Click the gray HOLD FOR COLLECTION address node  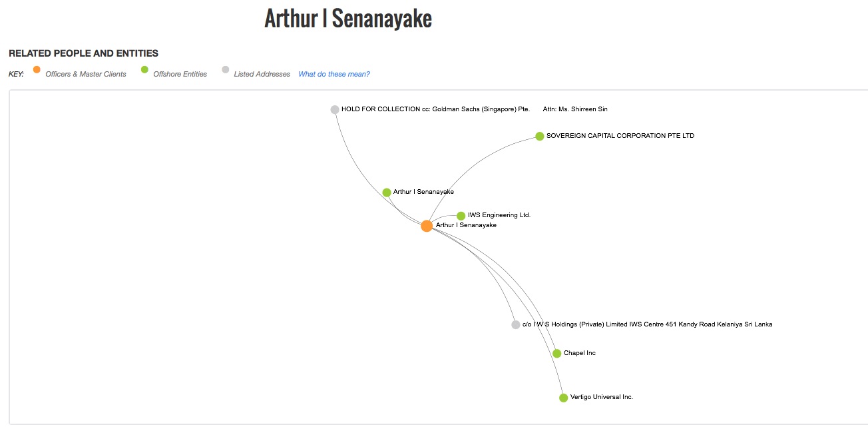click(x=335, y=110)
